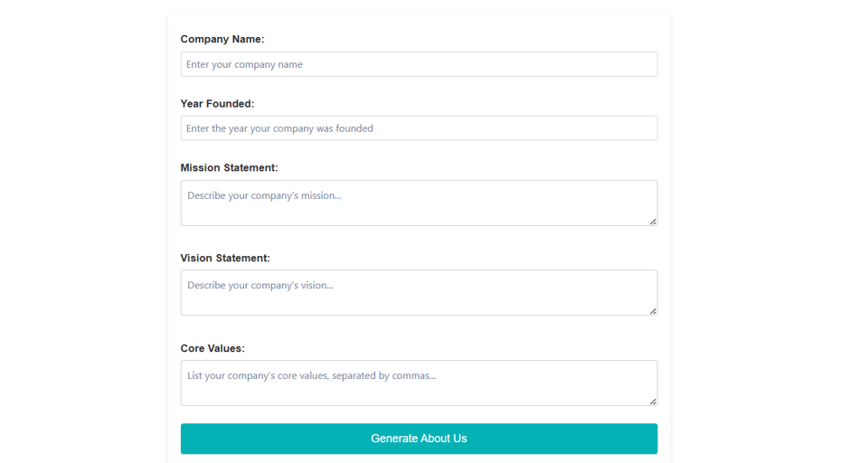Click the 'Core Values:' label

[x=212, y=348]
